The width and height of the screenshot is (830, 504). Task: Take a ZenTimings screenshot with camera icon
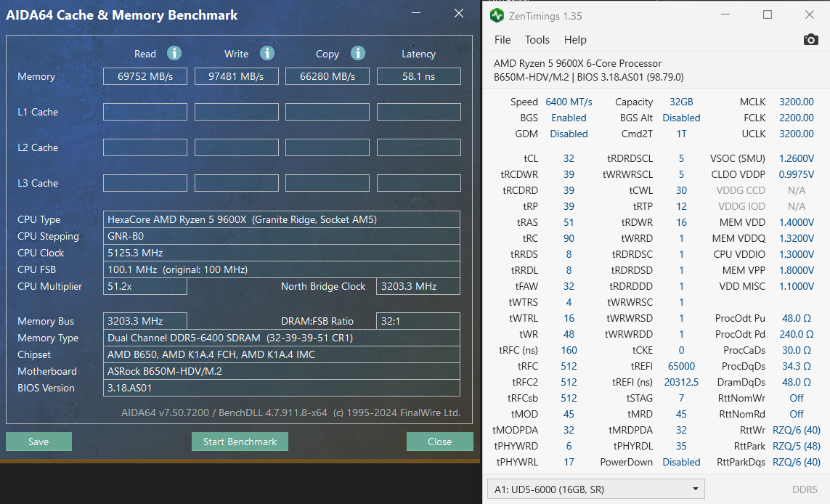[x=810, y=40]
